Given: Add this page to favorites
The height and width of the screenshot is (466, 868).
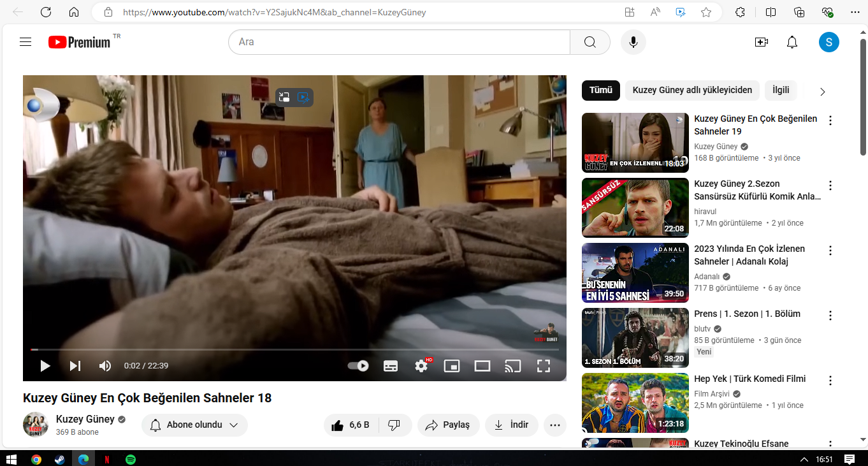Looking at the screenshot, I should 706,12.
